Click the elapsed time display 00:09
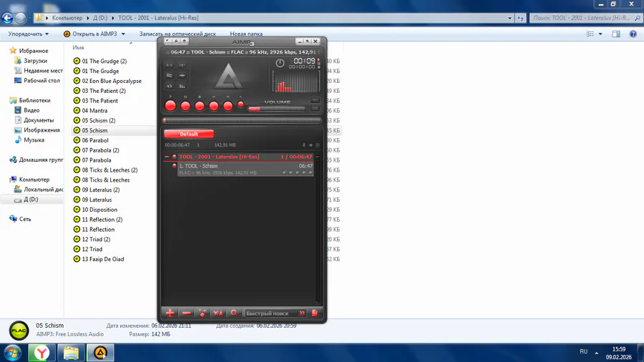 coord(304,61)
